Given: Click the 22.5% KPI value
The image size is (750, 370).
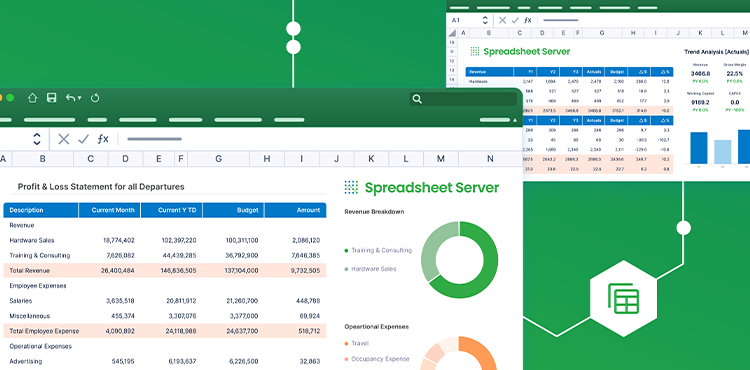Looking at the screenshot, I should click(735, 74).
